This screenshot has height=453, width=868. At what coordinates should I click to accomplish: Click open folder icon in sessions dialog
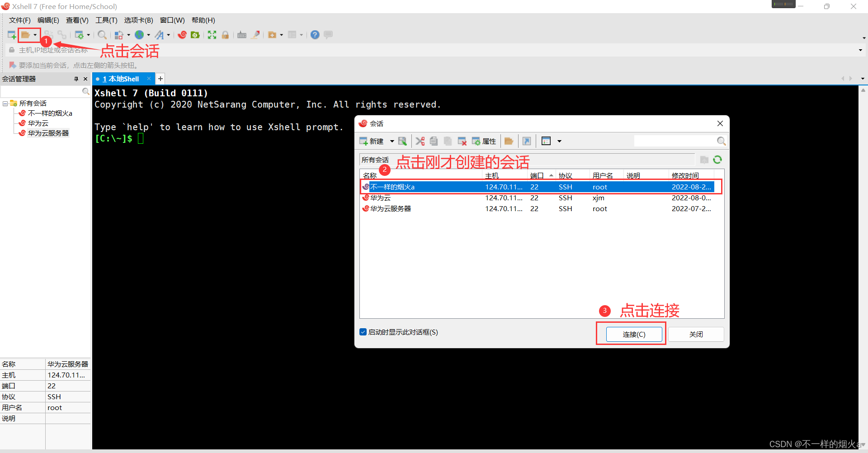509,142
